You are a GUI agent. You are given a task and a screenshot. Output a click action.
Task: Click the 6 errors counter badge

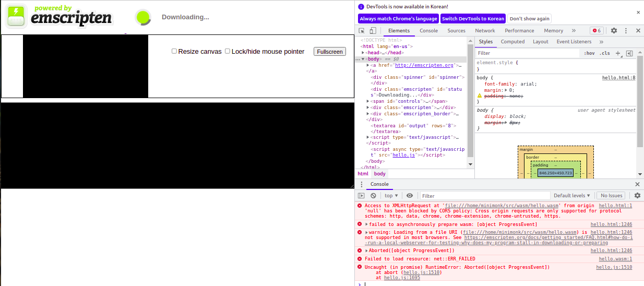point(597,31)
